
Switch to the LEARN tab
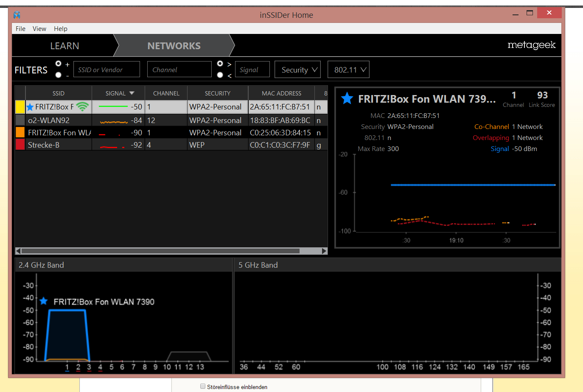click(x=64, y=46)
